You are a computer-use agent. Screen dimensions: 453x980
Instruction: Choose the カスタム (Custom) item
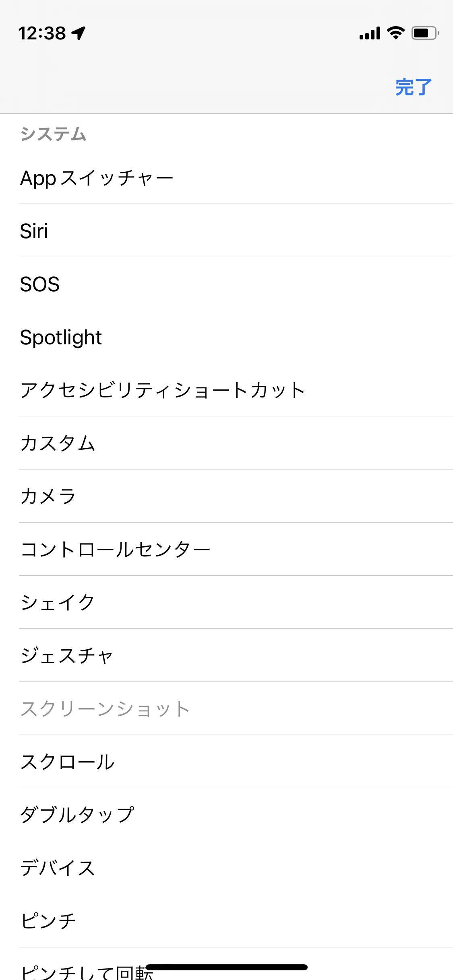(58, 443)
